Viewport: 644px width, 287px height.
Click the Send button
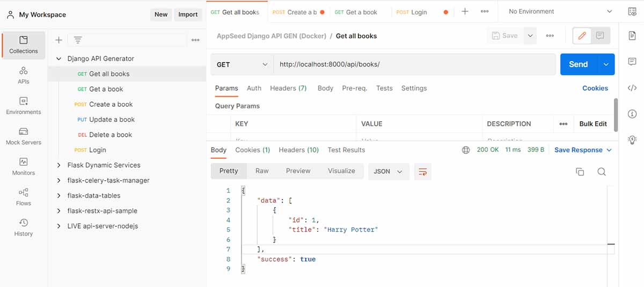(579, 64)
